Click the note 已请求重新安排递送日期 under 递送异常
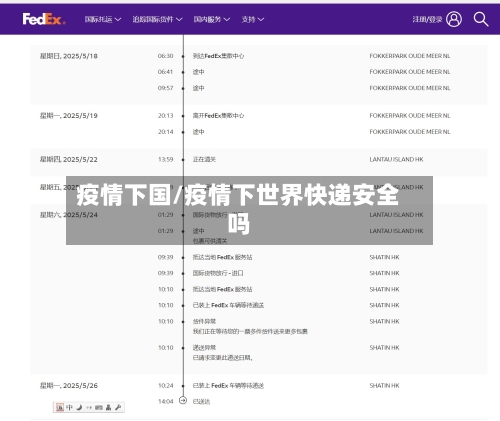Image resolution: width=500 pixels, height=421 pixels. [x=223, y=358]
